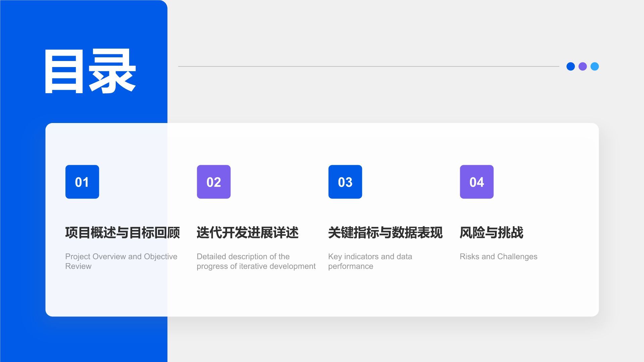Click the purple 04 number badge
Screen dimensions: 644x362
coord(477,182)
